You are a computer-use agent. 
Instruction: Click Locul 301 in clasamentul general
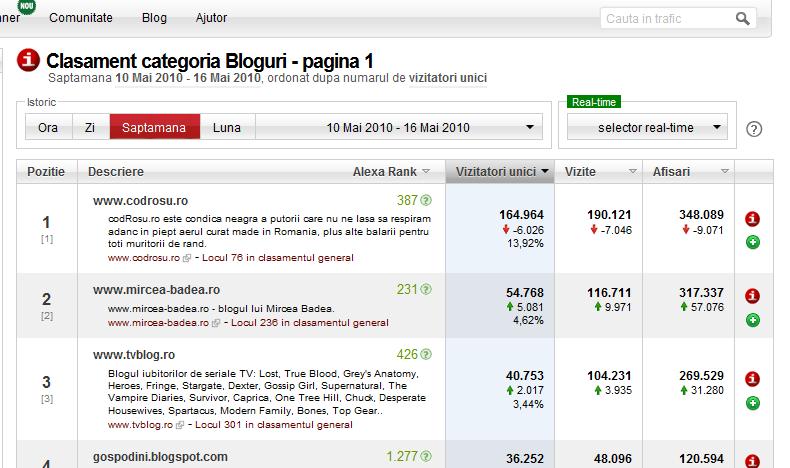click(x=274, y=425)
